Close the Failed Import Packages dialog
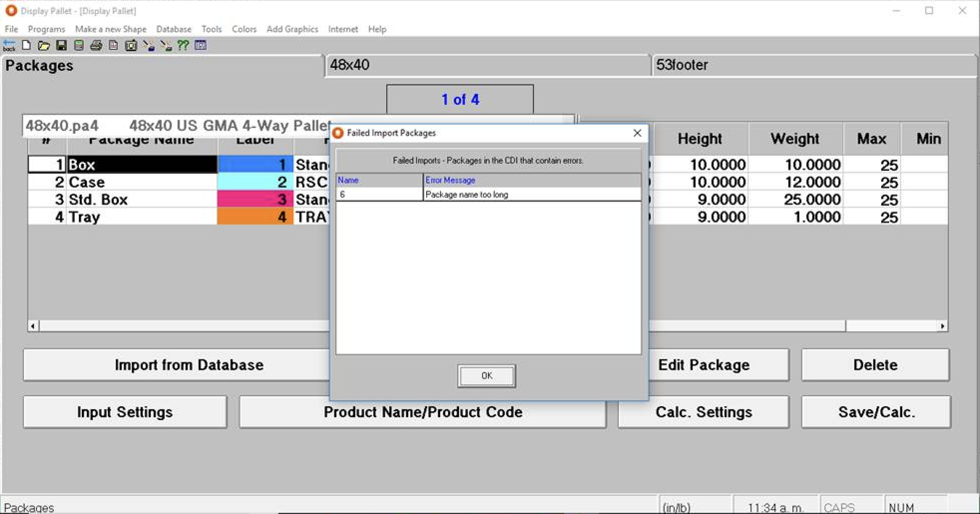Viewport: 980px width, 514px height. [637, 133]
